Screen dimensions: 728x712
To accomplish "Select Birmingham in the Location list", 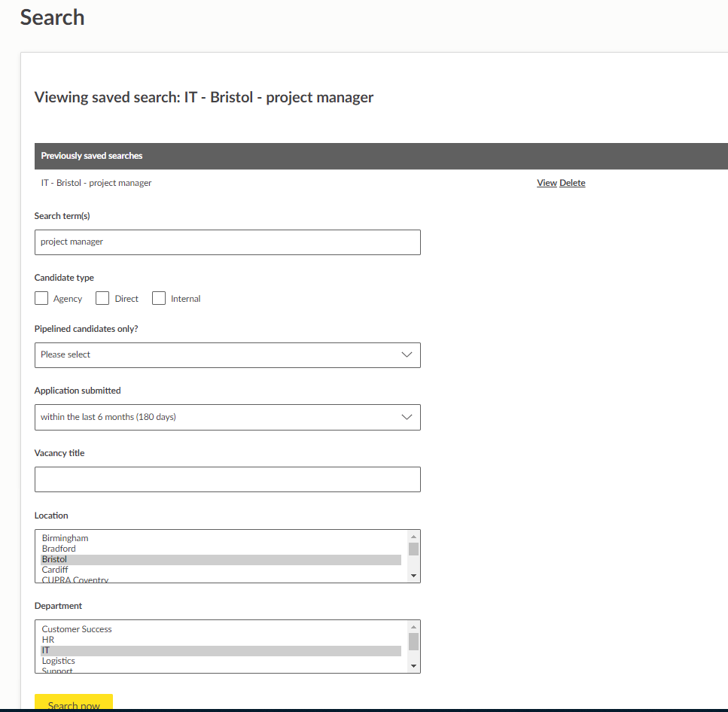I will point(65,538).
